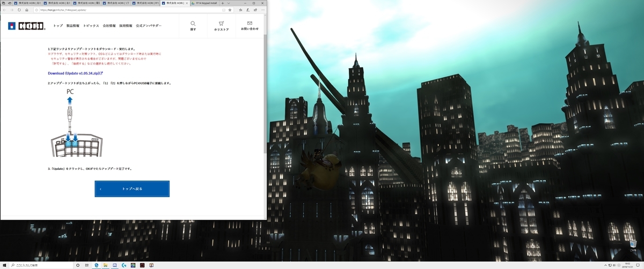Switch to the FF14 Keypad Install tab
This screenshot has width=644, height=269.
203,3
